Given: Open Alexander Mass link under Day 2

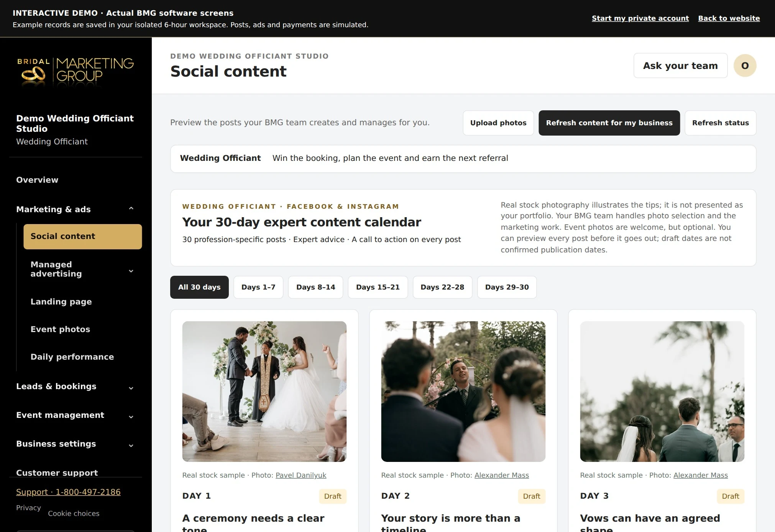Looking at the screenshot, I should point(501,475).
